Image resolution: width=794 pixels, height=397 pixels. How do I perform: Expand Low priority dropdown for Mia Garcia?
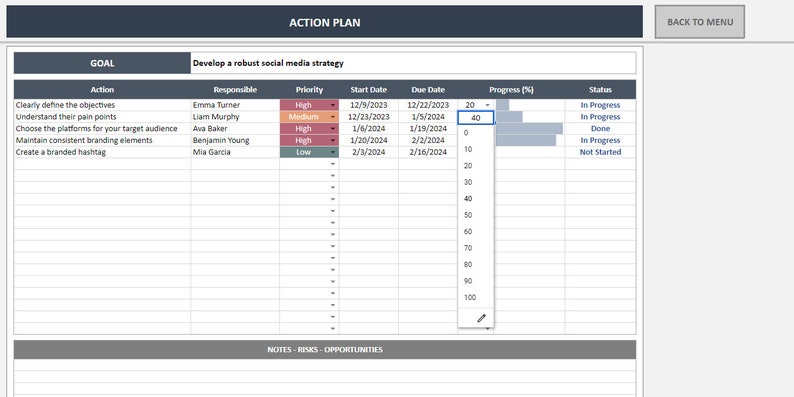333,152
